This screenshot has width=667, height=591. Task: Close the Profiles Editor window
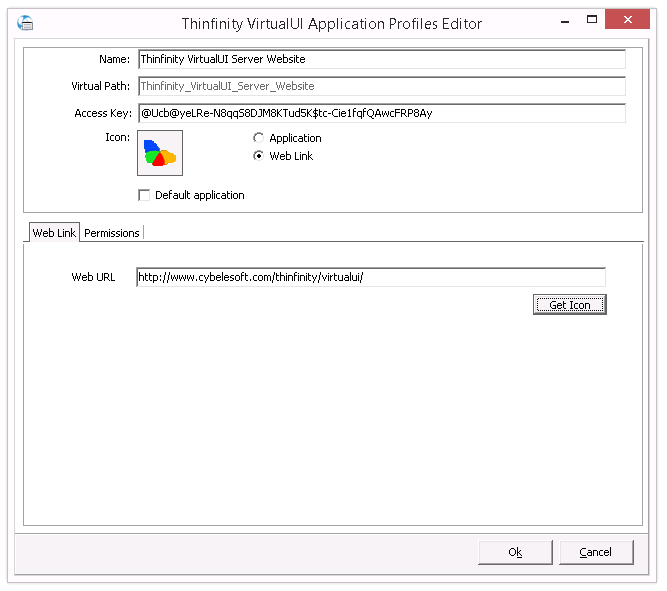click(x=627, y=20)
